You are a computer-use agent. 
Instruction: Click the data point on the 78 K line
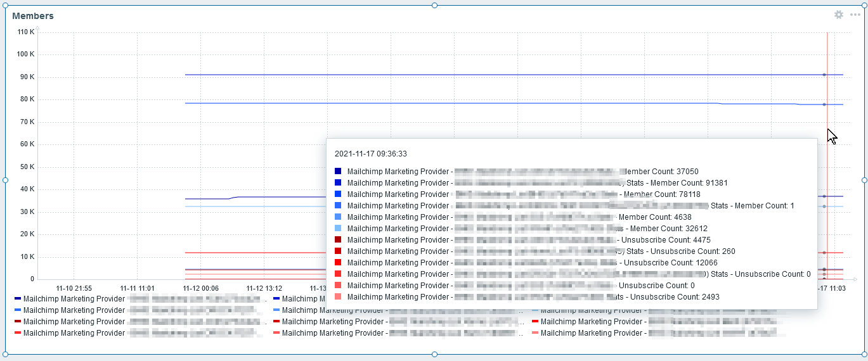824,104
